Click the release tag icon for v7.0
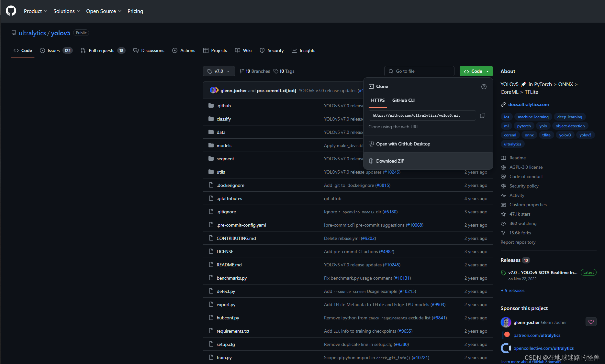Image resolution: width=605 pixels, height=364 pixels. 503,273
